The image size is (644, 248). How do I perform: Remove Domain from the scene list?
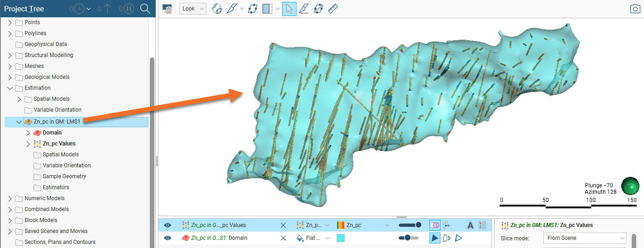point(283,238)
